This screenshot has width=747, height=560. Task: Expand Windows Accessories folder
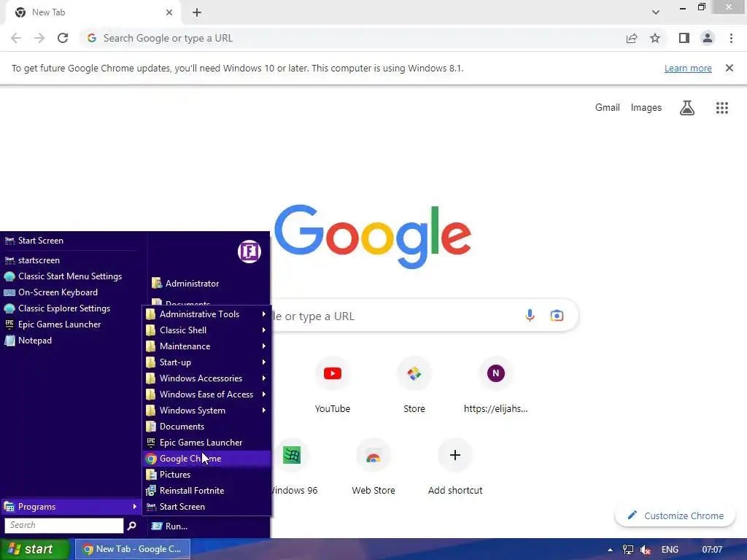206,378
